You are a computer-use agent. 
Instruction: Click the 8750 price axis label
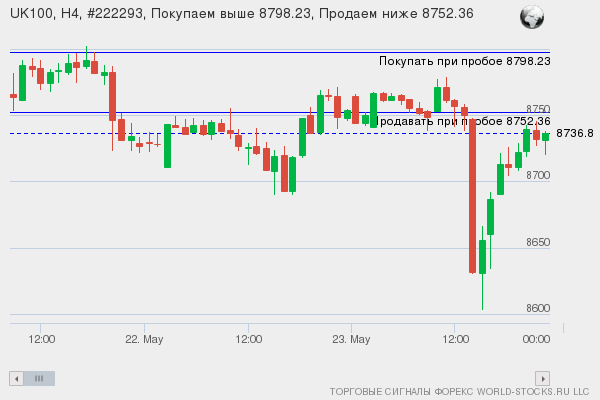[x=538, y=109]
